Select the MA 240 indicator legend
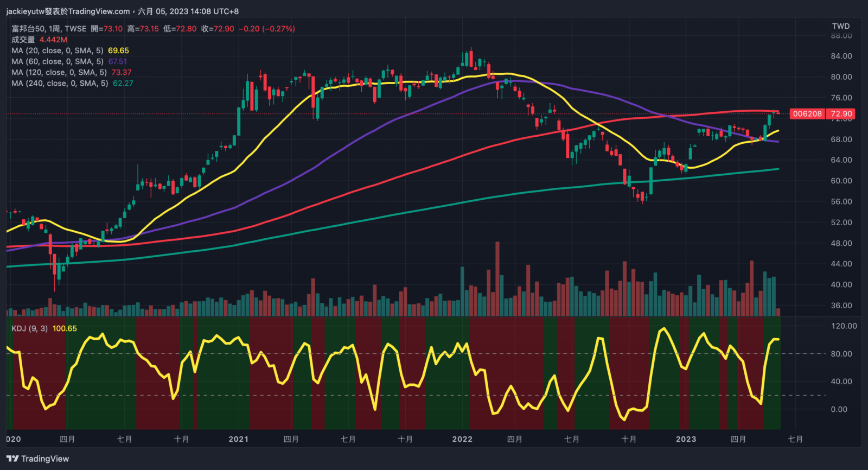The image size is (868, 470). (60, 83)
